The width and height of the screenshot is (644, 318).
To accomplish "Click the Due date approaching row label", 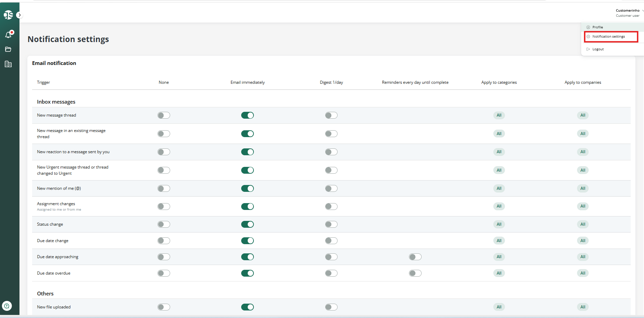I will coord(57,257).
